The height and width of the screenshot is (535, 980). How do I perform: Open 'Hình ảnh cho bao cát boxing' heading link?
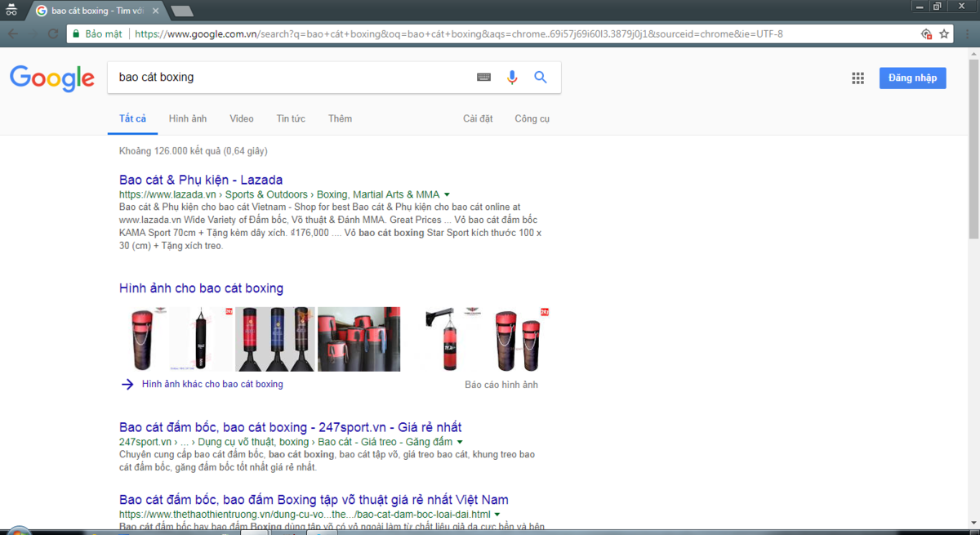[201, 288]
